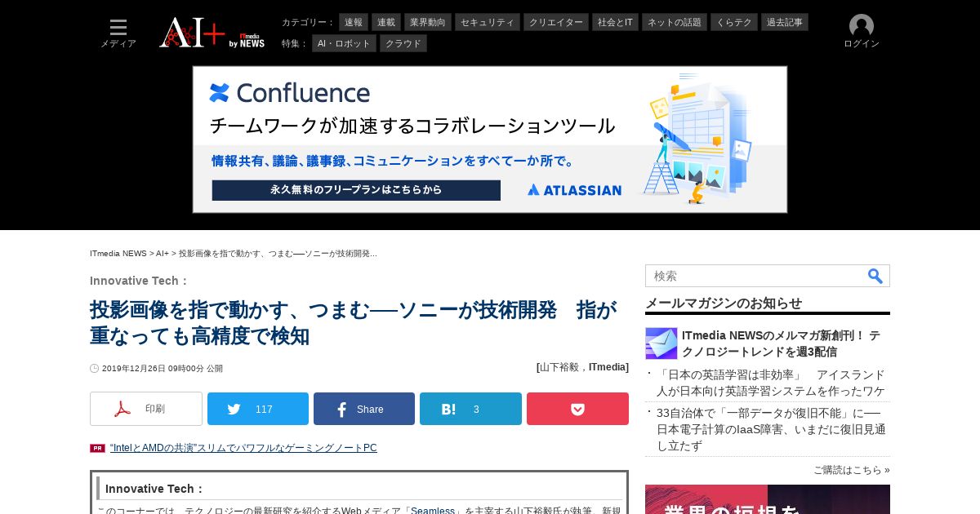Select the セキュリティ category

coord(488,22)
